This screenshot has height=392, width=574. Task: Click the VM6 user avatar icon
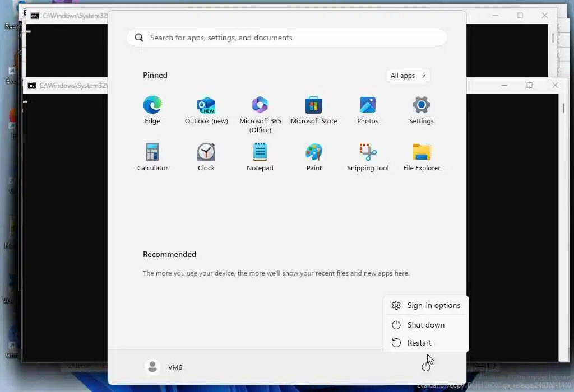[x=152, y=367]
